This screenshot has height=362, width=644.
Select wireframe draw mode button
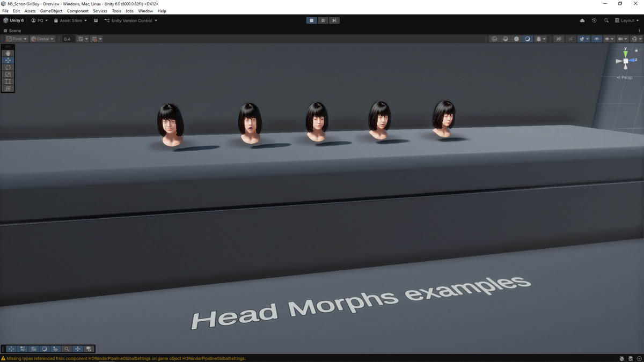(494, 39)
